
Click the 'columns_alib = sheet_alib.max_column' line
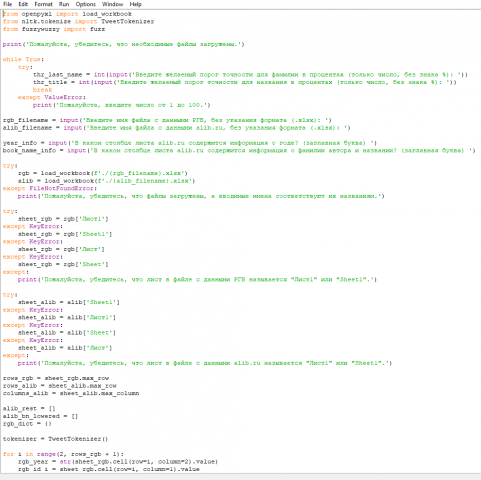click(x=71, y=393)
